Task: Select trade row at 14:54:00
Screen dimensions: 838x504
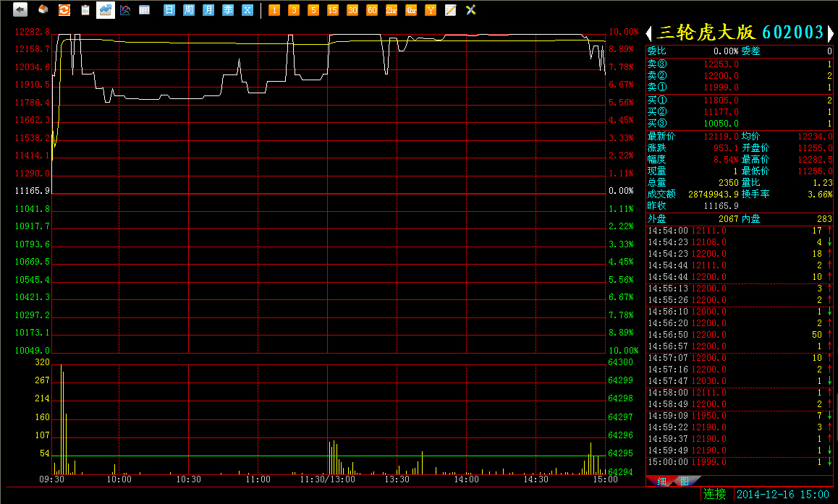Action: [x=740, y=231]
